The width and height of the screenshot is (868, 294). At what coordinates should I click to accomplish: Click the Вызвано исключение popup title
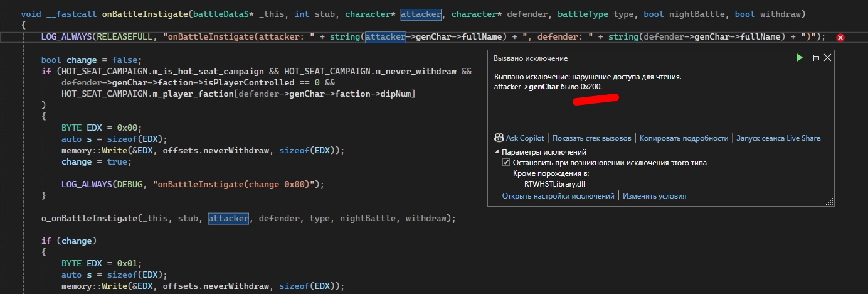coord(531,58)
